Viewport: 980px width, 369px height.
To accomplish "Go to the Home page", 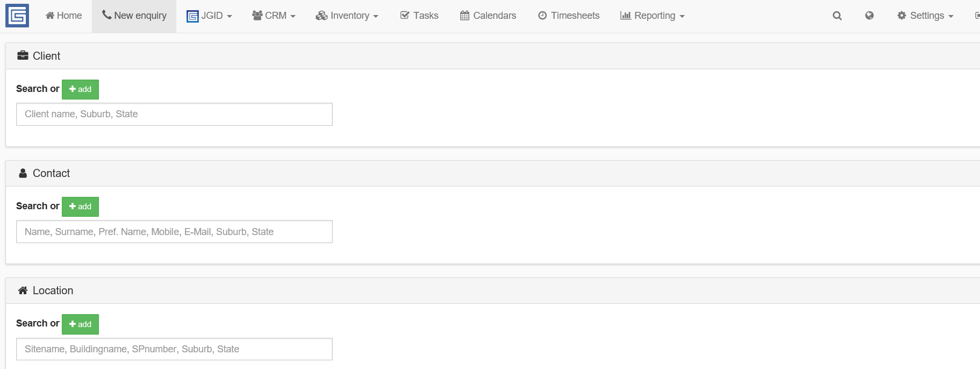I will (64, 16).
